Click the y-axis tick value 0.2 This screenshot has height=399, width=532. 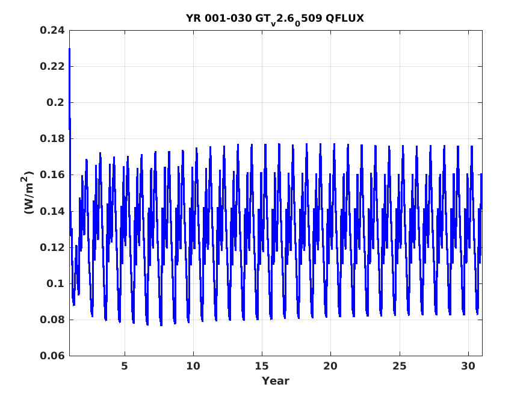point(55,102)
